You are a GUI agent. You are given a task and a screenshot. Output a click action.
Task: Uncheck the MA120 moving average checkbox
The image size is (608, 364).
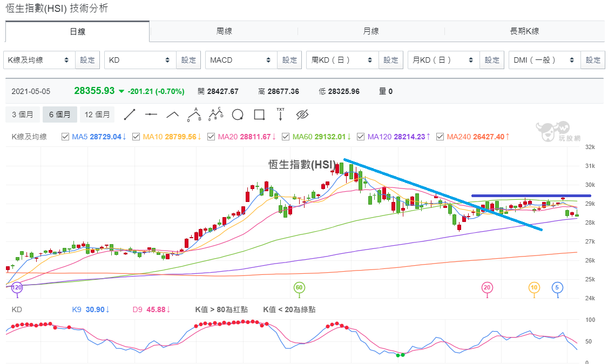coord(361,137)
